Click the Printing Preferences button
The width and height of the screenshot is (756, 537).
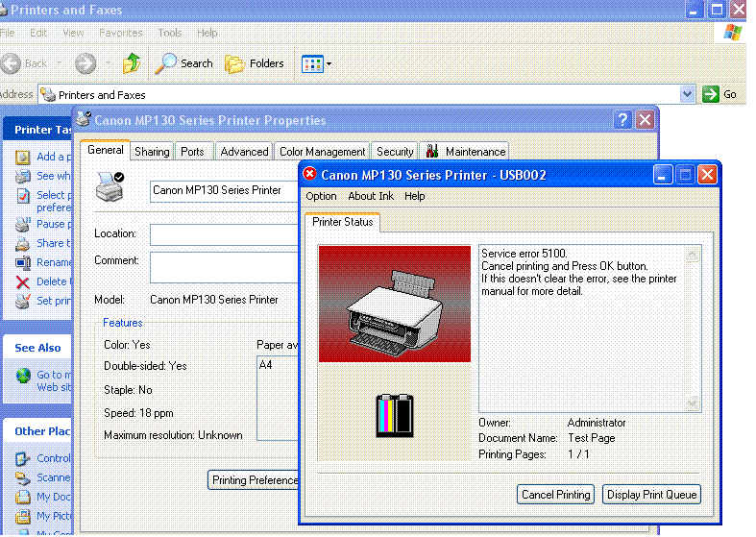point(254,480)
